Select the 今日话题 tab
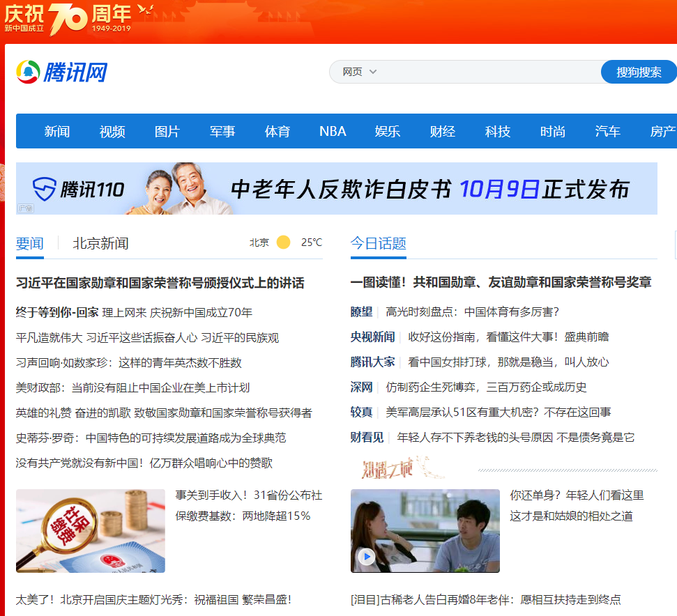677x616 pixels. [378, 244]
